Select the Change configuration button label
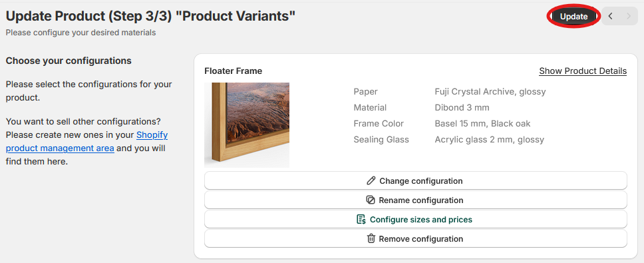This screenshot has width=644, height=263. coord(420,181)
